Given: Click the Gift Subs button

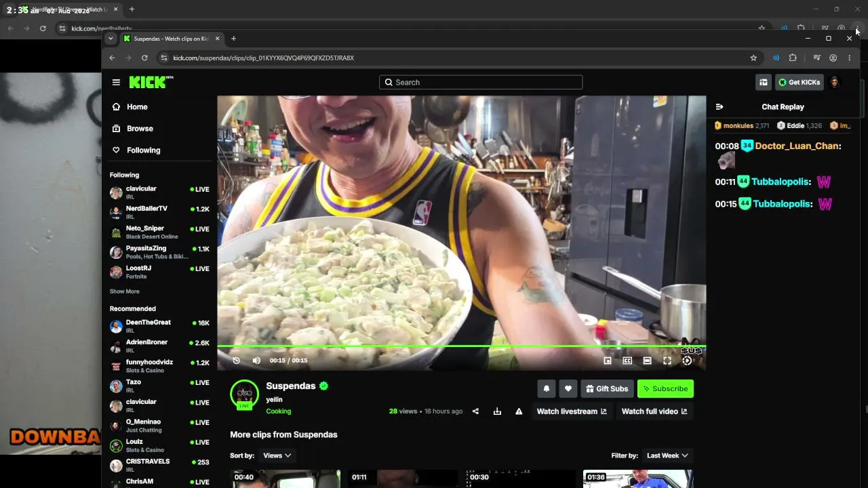Looking at the screenshot, I should 607,388.
